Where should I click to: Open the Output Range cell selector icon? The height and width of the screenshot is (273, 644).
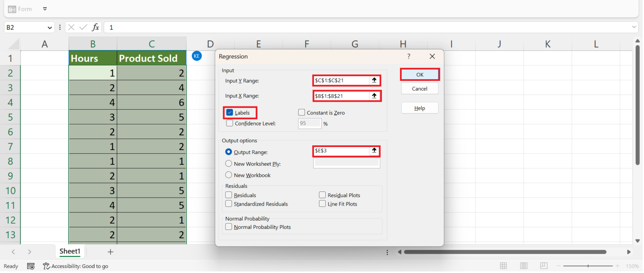374,151
